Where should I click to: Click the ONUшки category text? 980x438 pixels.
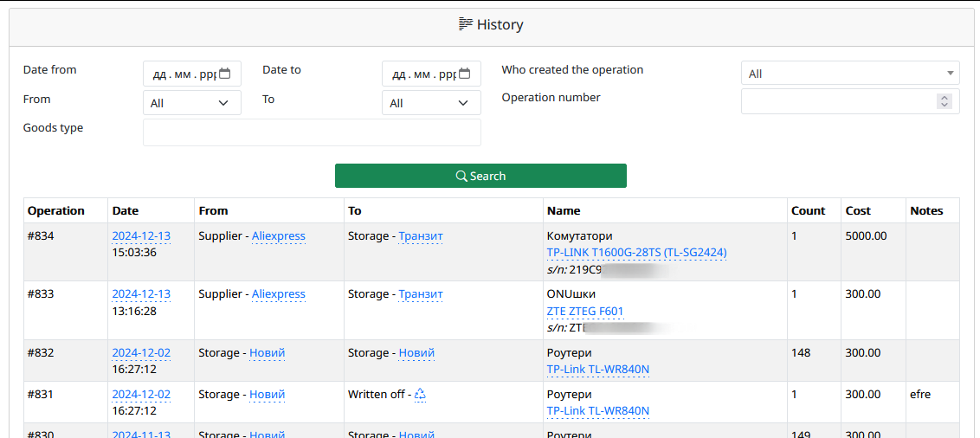coord(572,294)
